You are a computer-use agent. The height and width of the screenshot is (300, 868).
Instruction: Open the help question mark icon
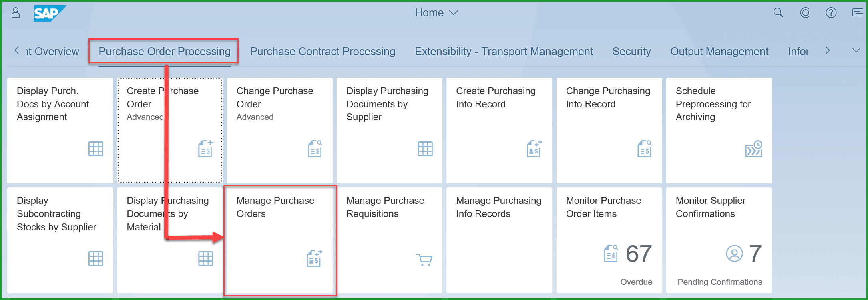[831, 13]
